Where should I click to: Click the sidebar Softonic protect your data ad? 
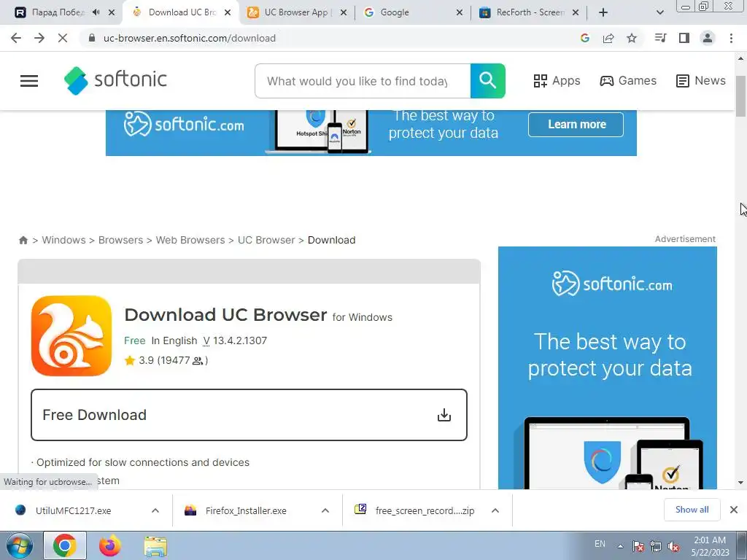[x=608, y=367]
